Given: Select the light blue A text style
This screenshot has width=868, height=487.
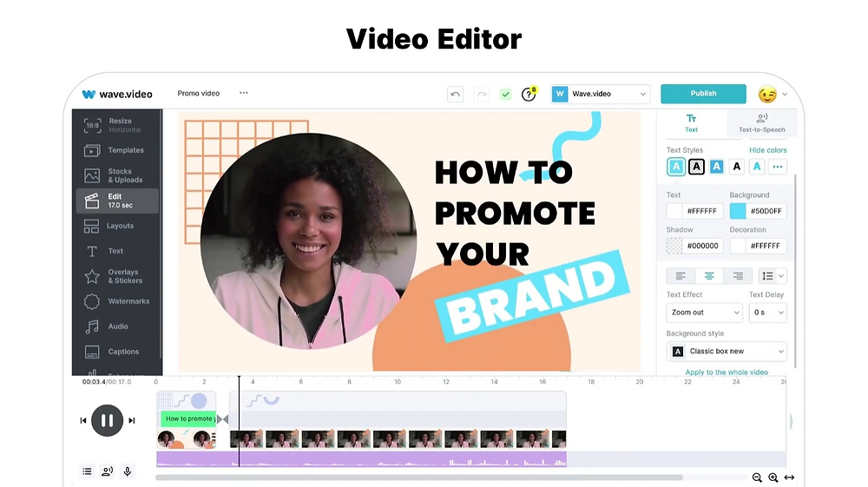Looking at the screenshot, I should (757, 167).
